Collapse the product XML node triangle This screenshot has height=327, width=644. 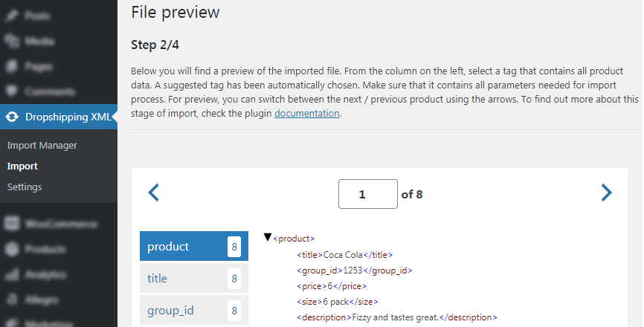pyautogui.click(x=268, y=237)
